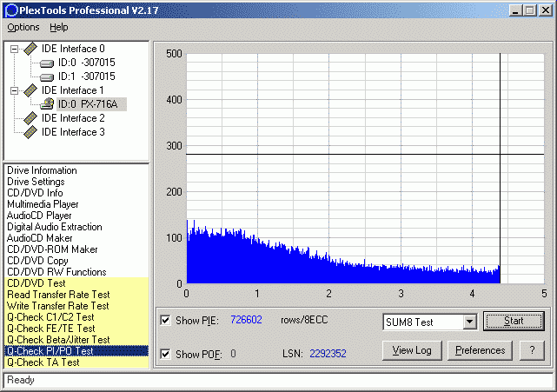Click the PIE value 726602
The image size is (557, 392).
pos(246,320)
